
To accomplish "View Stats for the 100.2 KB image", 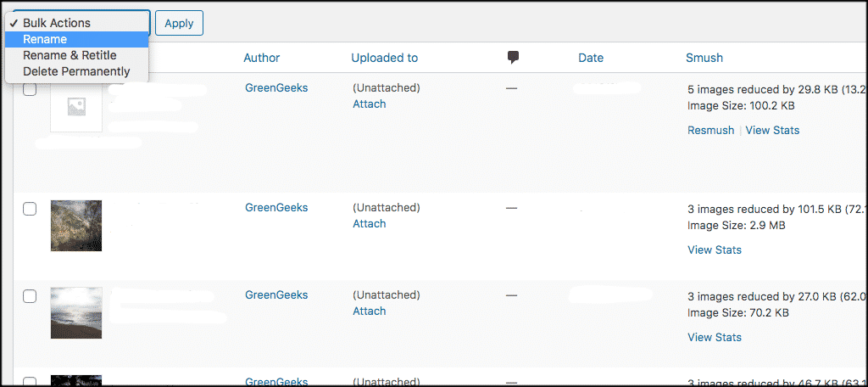I will 772,131.
